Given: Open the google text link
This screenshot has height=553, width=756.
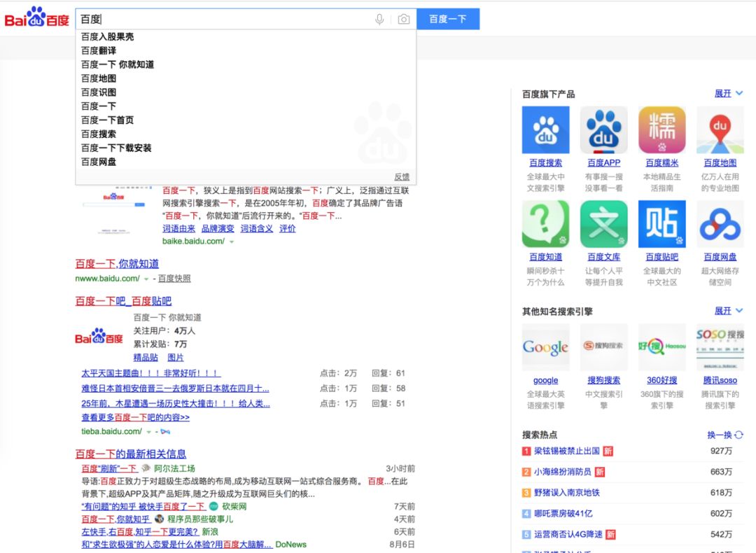Looking at the screenshot, I should click(546, 381).
